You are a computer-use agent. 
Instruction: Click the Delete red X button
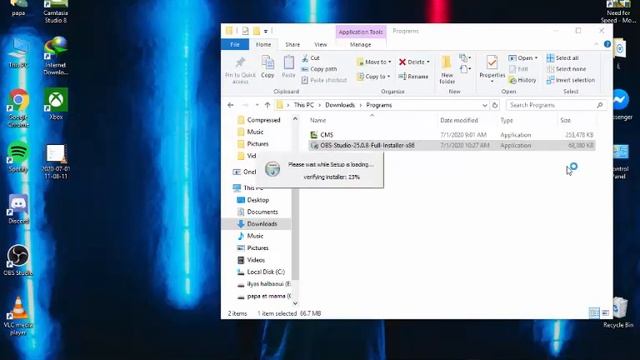pos(414,62)
